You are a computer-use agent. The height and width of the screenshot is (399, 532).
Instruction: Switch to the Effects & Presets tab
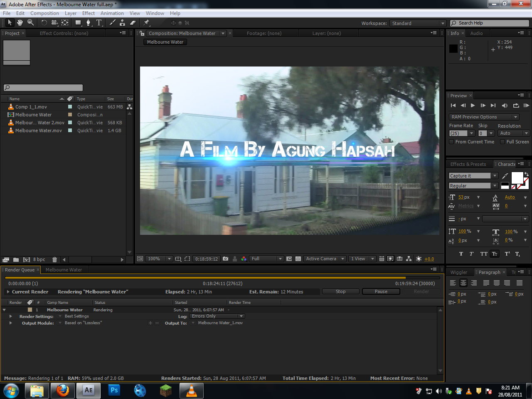click(x=468, y=164)
